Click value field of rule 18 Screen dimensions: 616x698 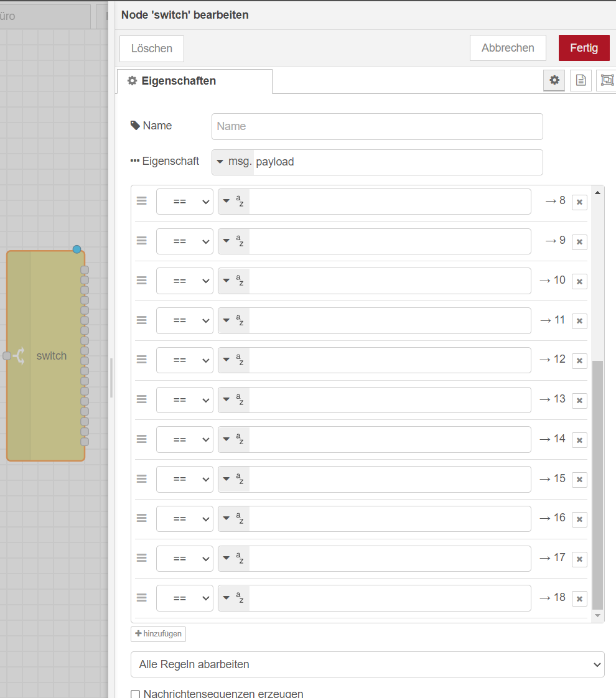(x=390, y=598)
